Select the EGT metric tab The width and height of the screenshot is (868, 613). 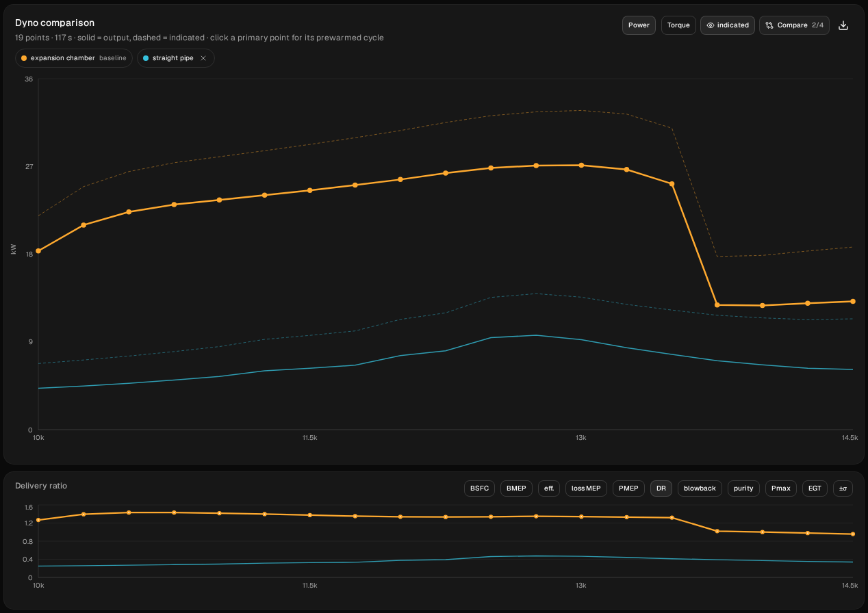pos(815,488)
